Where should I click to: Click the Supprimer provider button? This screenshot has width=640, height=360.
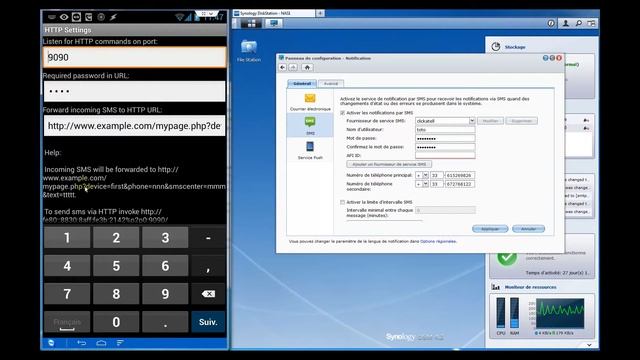[521, 121]
